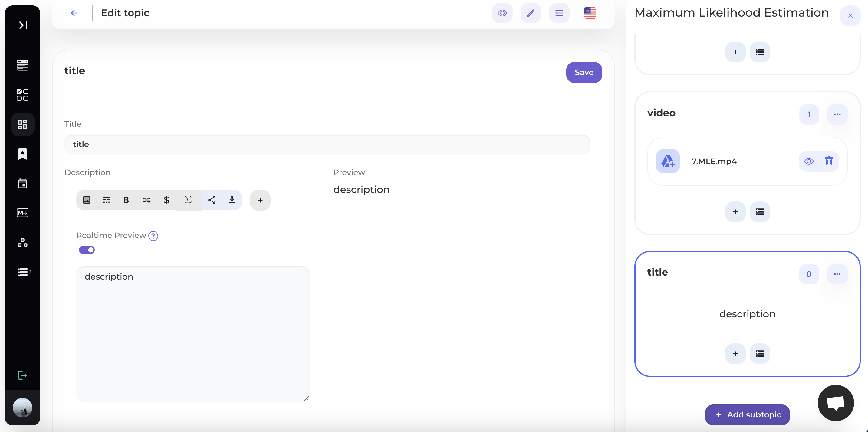The image size is (868, 432).
Task: Insert a table into description
Action: click(107, 200)
